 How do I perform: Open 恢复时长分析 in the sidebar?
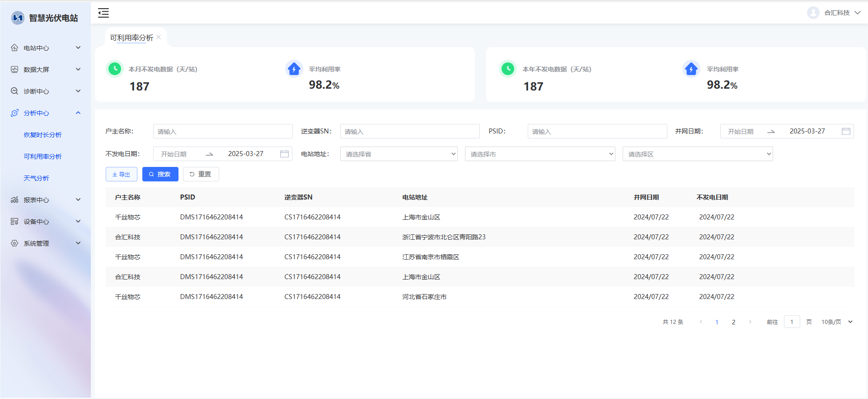(x=42, y=135)
